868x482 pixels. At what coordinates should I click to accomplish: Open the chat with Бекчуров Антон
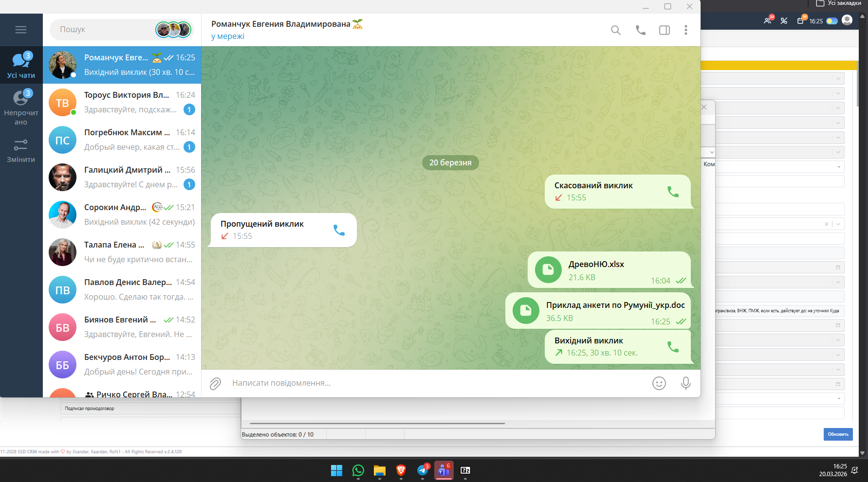point(122,365)
